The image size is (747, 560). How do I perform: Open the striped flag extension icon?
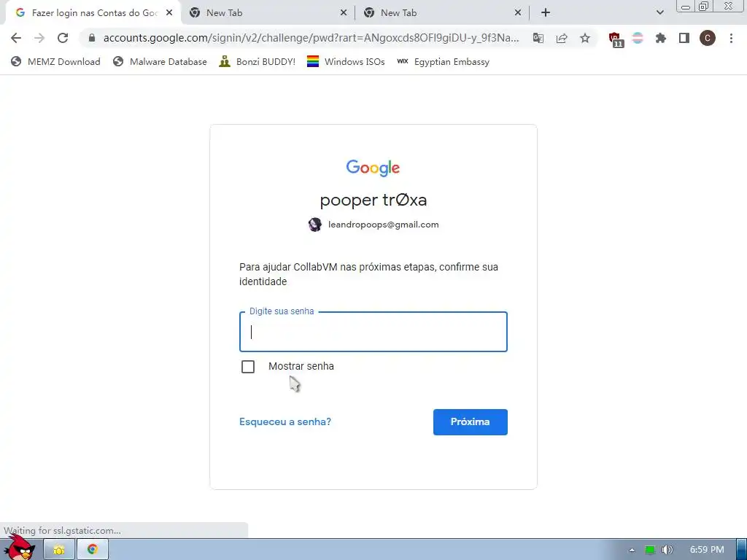point(638,38)
